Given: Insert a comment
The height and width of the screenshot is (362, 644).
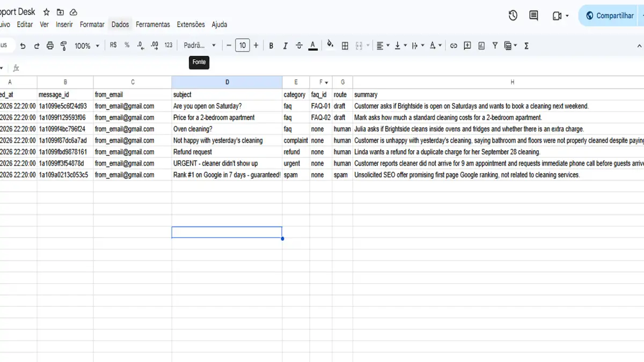Looking at the screenshot, I should coord(467,46).
